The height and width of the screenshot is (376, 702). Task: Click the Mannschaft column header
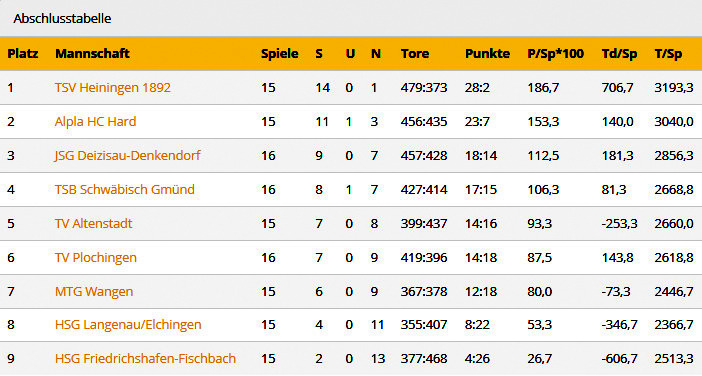92,54
